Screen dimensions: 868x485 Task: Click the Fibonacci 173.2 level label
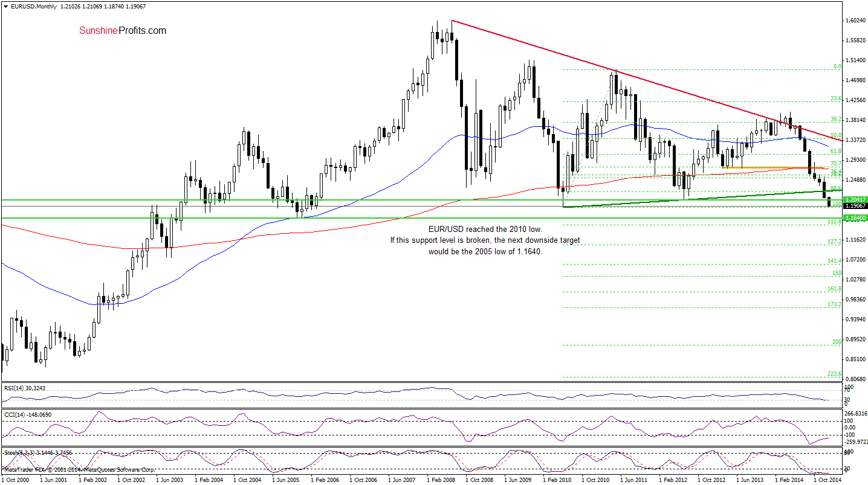click(835, 305)
